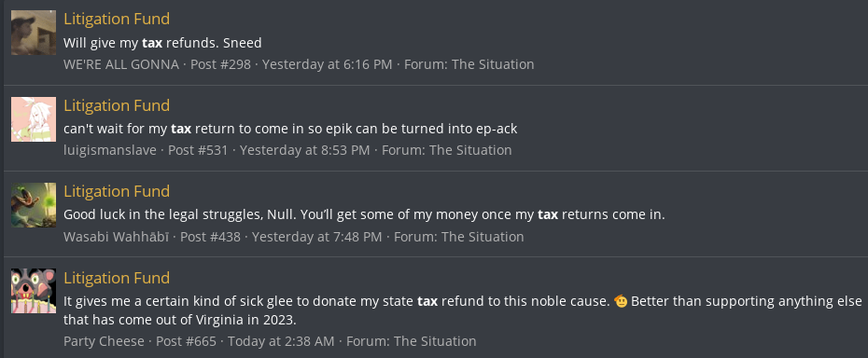Visit Wasabi Wahhābī username link
The height and width of the screenshot is (358, 868).
pyautogui.click(x=117, y=236)
